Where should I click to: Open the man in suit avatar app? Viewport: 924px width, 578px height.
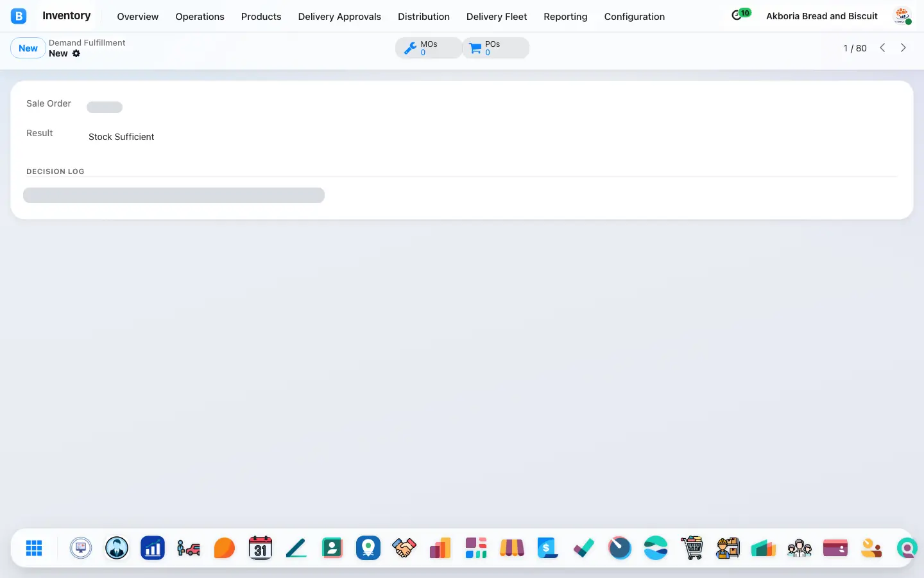[x=117, y=548]
